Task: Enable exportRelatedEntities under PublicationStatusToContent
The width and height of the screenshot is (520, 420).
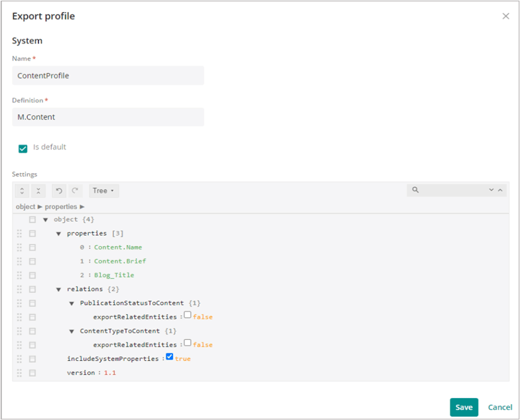Action: point(187,315)
